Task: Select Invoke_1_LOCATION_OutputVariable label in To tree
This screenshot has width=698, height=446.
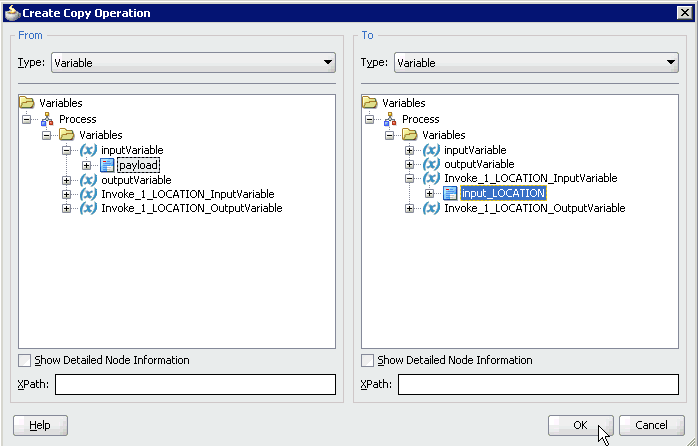Action: point(535,208)
